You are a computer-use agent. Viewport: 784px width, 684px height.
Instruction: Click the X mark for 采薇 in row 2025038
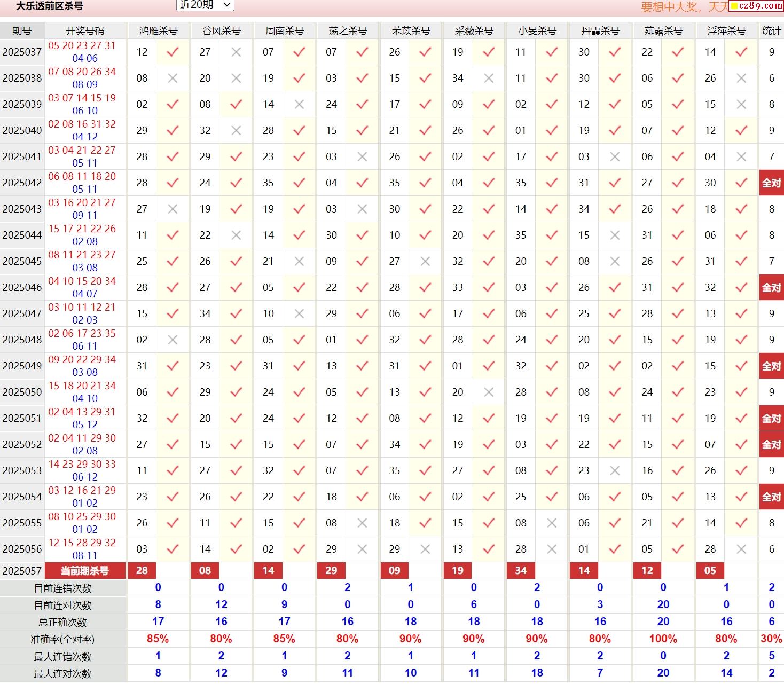488,78
